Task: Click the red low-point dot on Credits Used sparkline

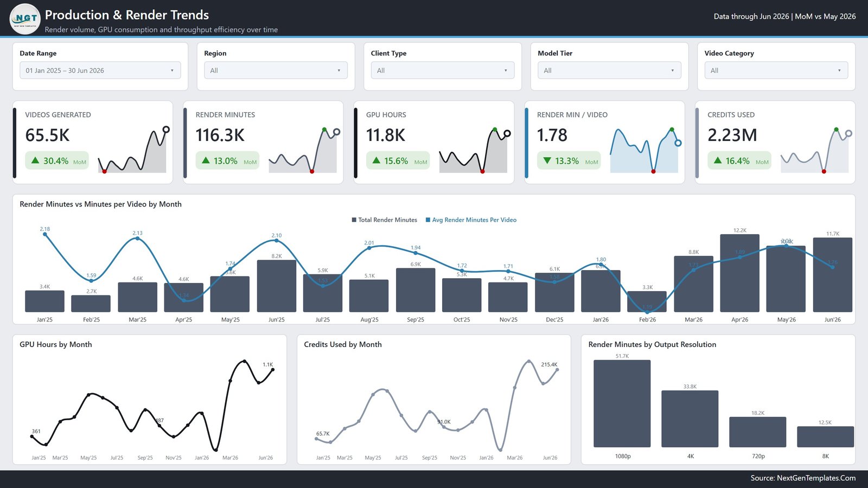Action: pos(824,171)
